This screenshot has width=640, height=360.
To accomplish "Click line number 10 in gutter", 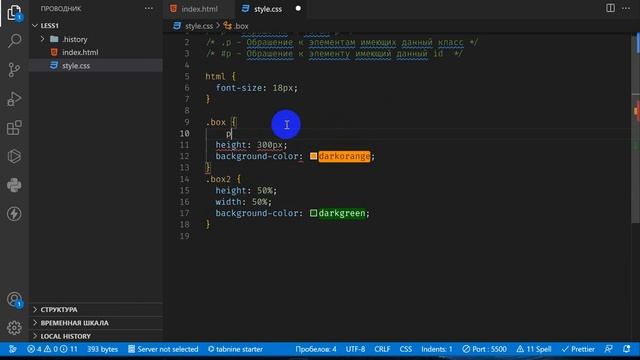I will tap(184, 133).
